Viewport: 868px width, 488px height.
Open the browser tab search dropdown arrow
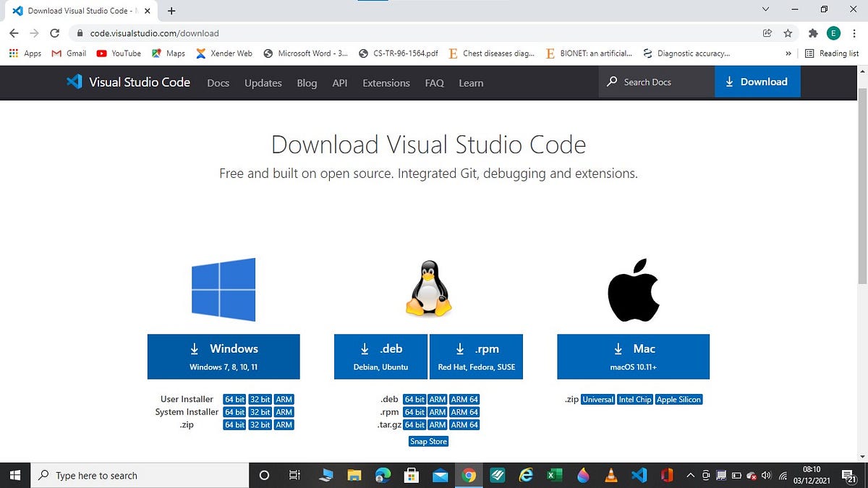pos(765,9)
